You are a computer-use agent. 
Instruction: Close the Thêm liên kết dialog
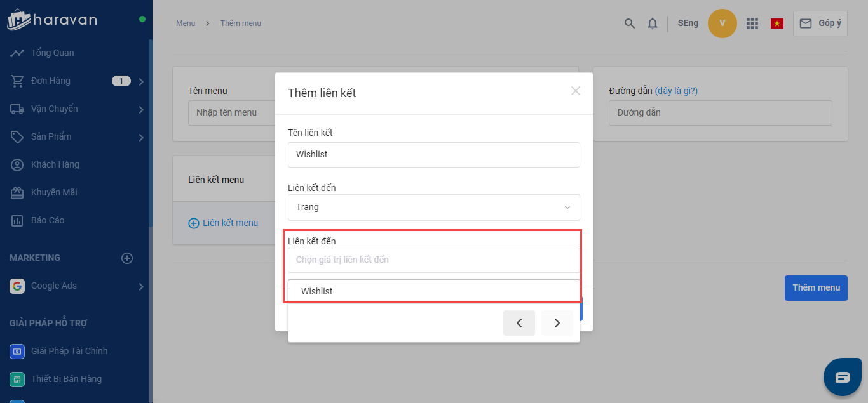pos(576,91)
